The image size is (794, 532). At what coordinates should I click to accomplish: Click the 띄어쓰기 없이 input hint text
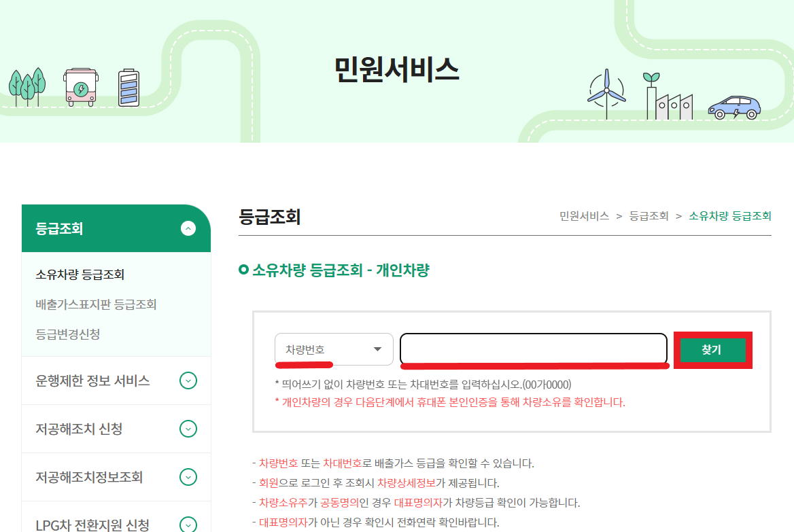pyautogui.click(x=423, y=385)
